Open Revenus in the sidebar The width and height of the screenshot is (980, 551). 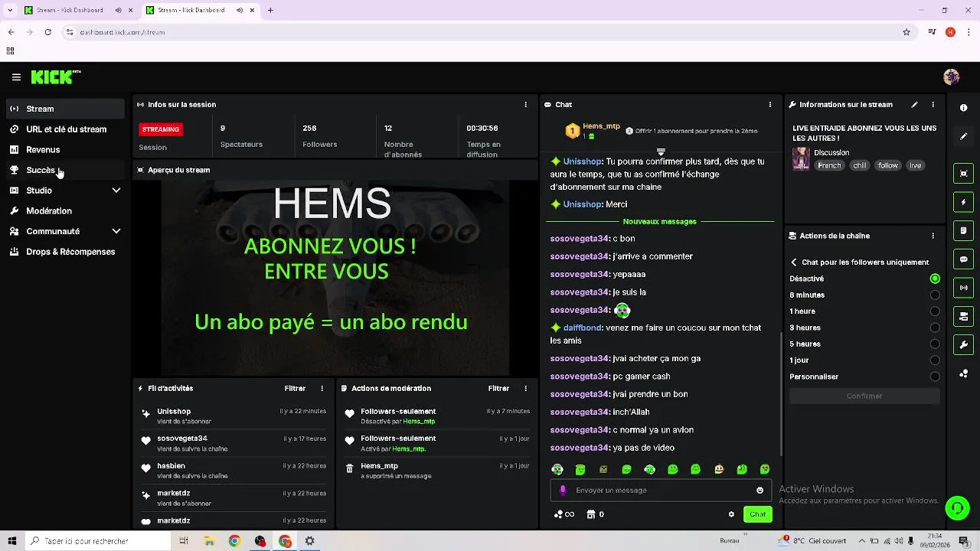coord(66,150)
